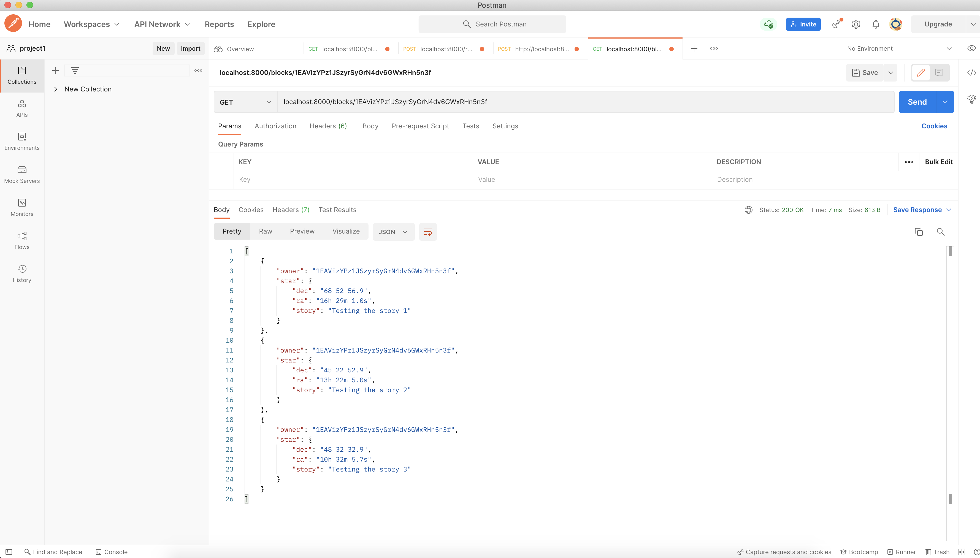Viewport: 980px width, 558px height.
Task: Open the No Environment selector
Action: click(900, 48)
